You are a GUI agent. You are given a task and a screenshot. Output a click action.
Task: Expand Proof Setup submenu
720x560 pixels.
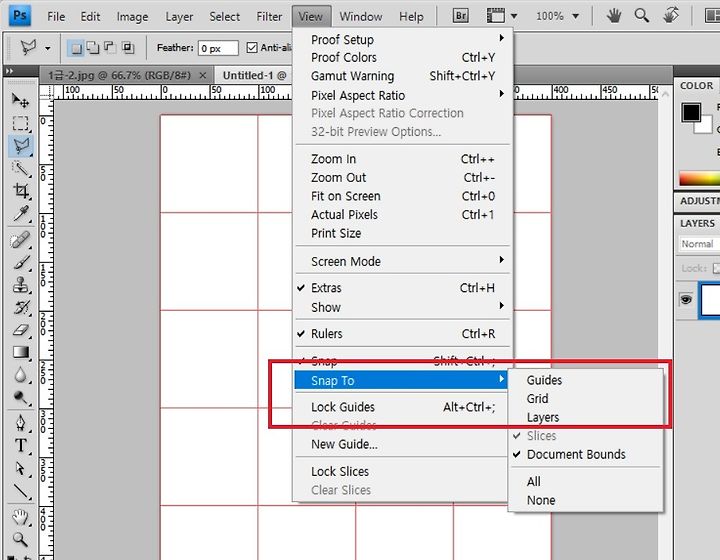pos(402,39)
